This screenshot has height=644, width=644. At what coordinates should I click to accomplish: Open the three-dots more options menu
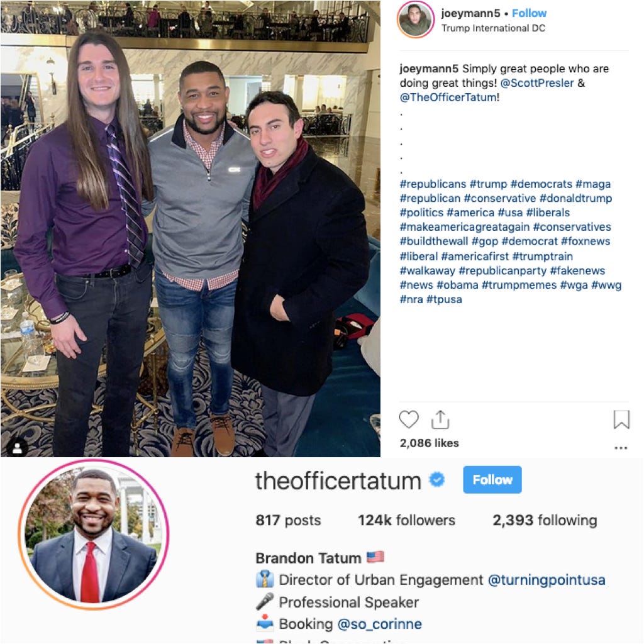click(621, 448)
